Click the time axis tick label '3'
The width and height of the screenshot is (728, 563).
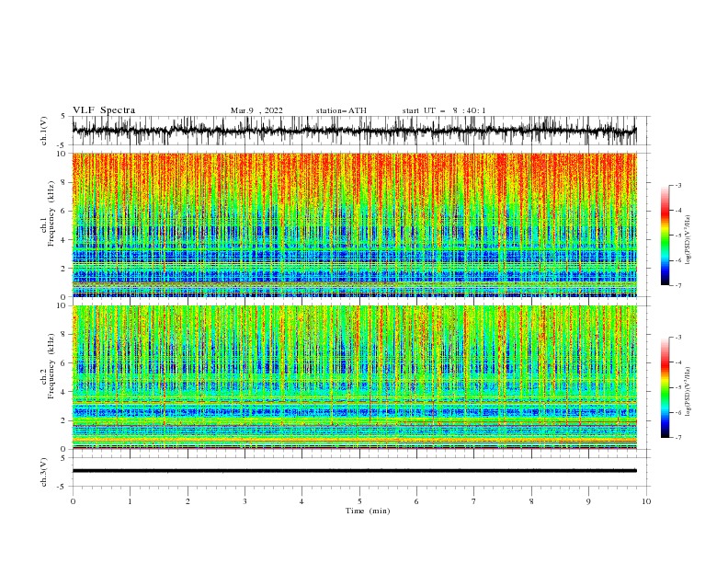coord(245,501)
